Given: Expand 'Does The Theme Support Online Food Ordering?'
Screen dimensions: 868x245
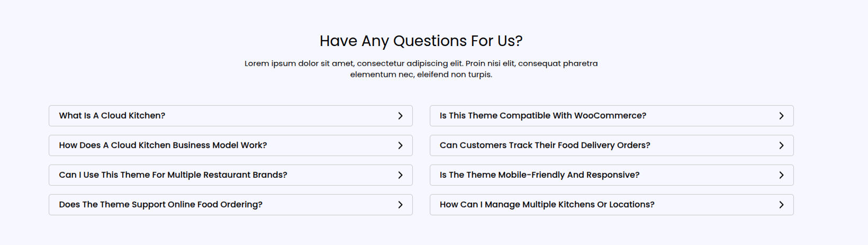Looking at the screenshot, I should [x=161, y=205].
